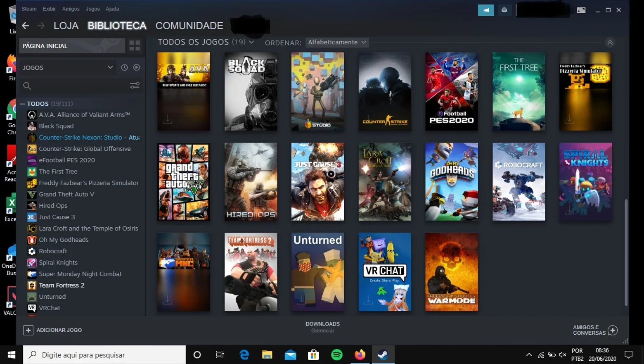Open the Robocraft cover thumbnail
The width and height of the screenshot is (644, 364).
point(519,182)
